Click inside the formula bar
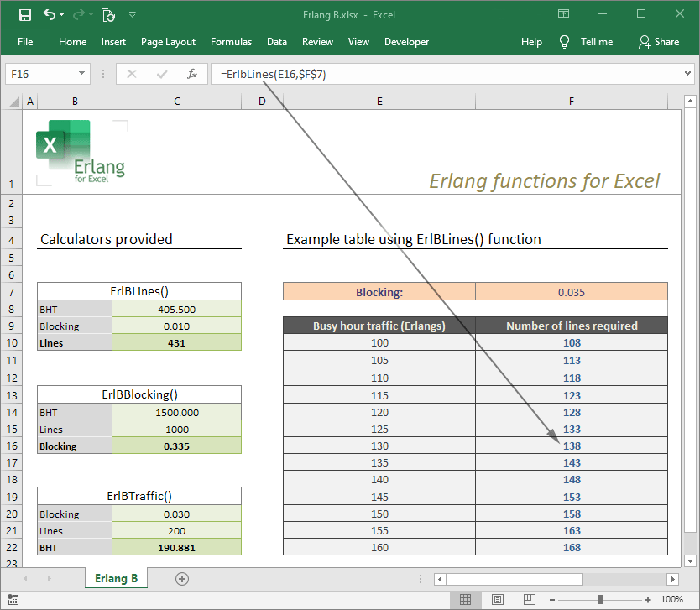The height and width of the screenshot is (610, 700). (378, 74)
